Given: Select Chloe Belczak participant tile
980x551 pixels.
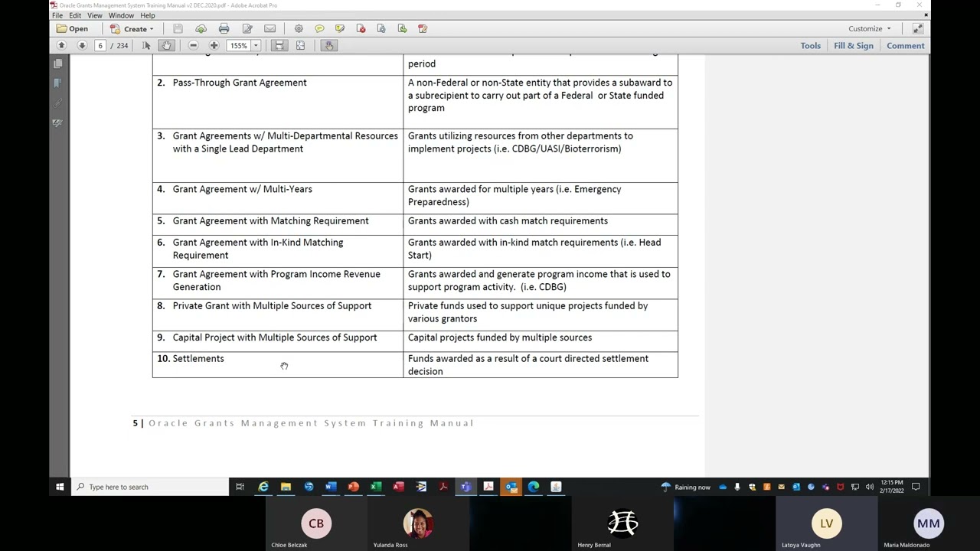Looking at the screenshot, I should point(316,524).
